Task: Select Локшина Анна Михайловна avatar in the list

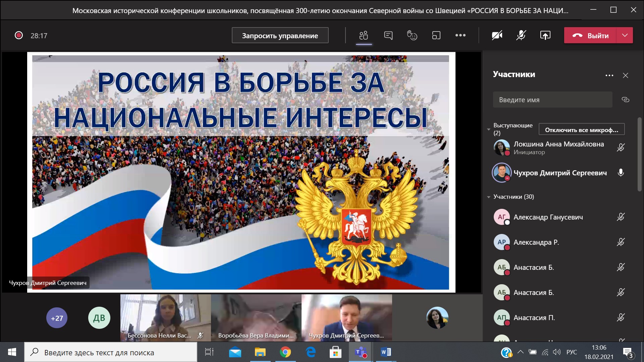Action: point(501,147)
